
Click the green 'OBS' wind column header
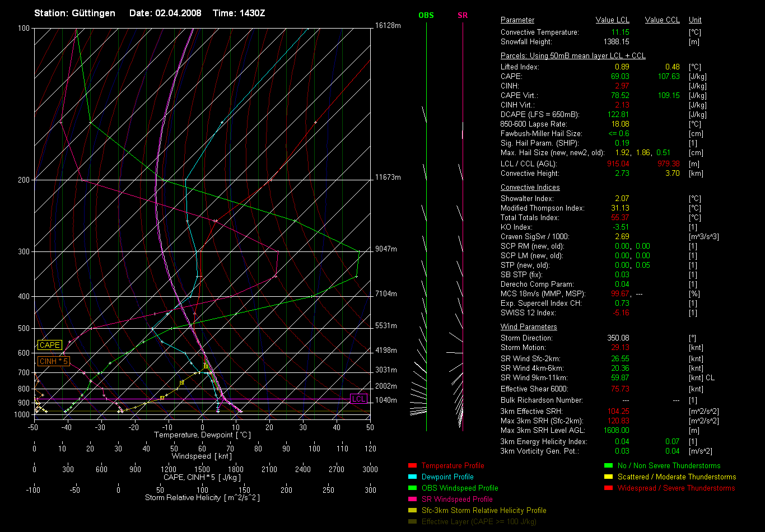tap(426, 16)
